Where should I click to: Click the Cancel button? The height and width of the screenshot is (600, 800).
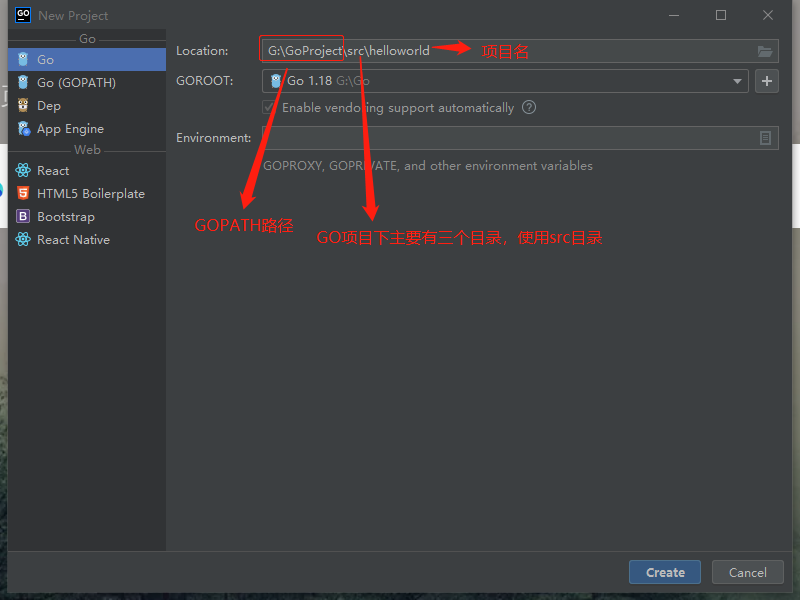747,572
